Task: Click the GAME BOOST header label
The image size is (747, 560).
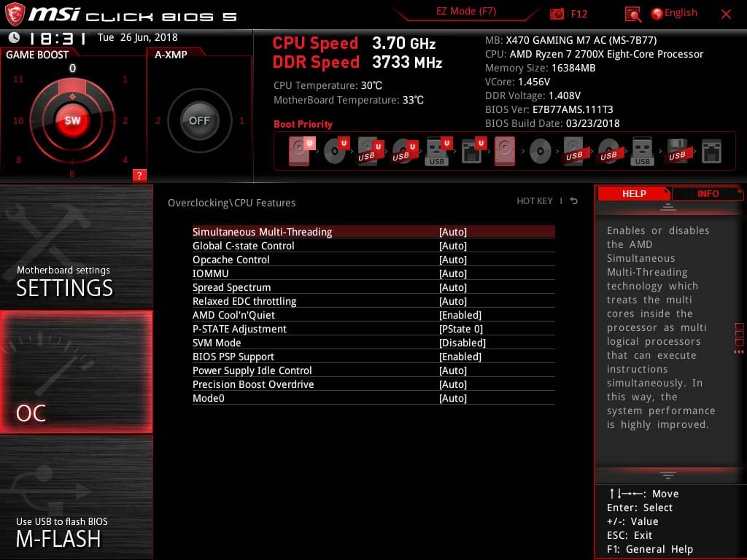Action: pos(37,55)
